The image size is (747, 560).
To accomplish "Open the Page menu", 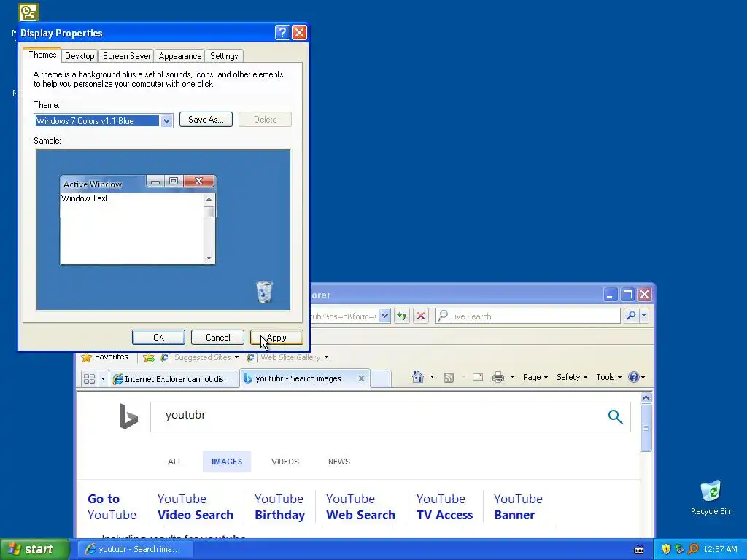I will tap(535, 377).
